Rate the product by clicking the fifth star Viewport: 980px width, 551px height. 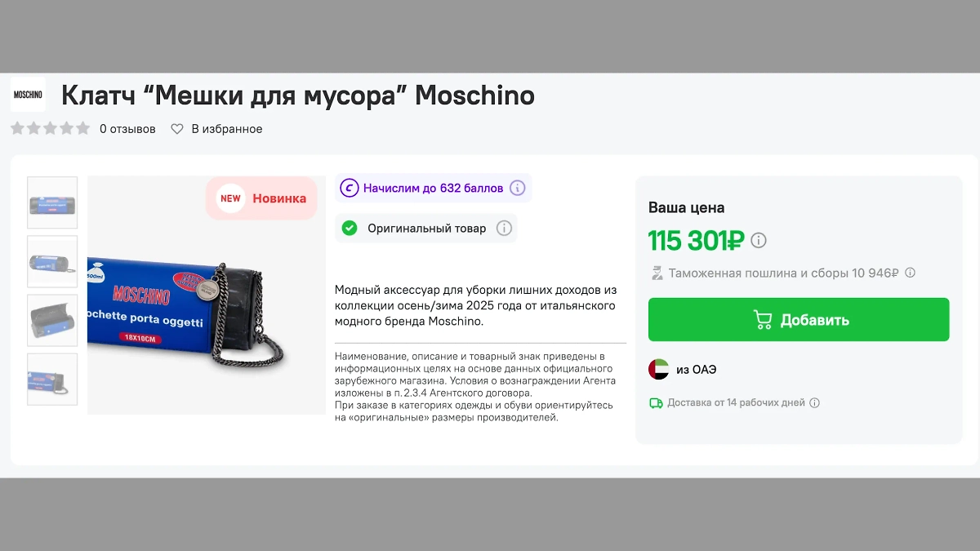(x=82, y=127)
